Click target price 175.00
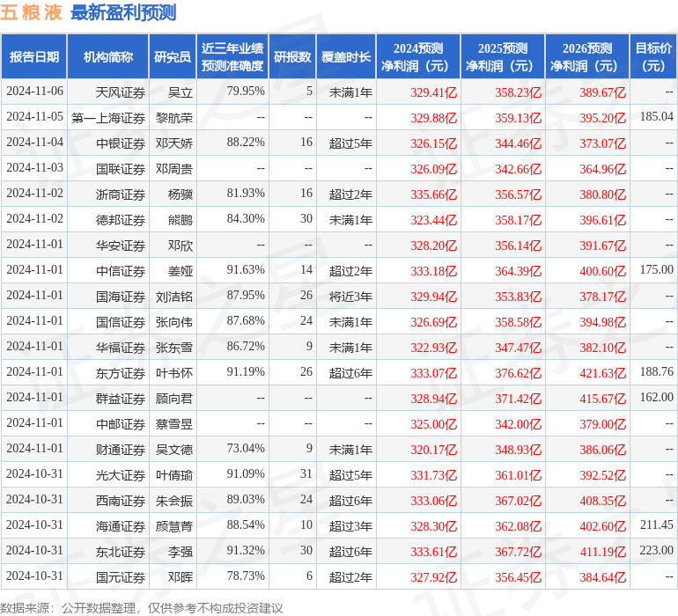This screenshot has height=616, width=678. (x=656, y=269)
